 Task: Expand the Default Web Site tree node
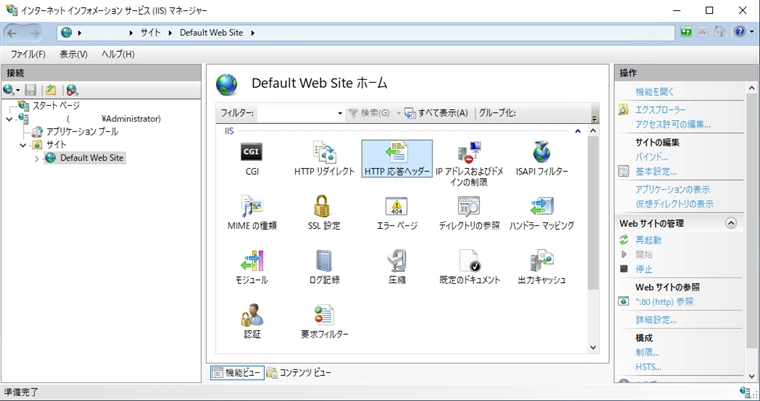[x=36, y=158]
